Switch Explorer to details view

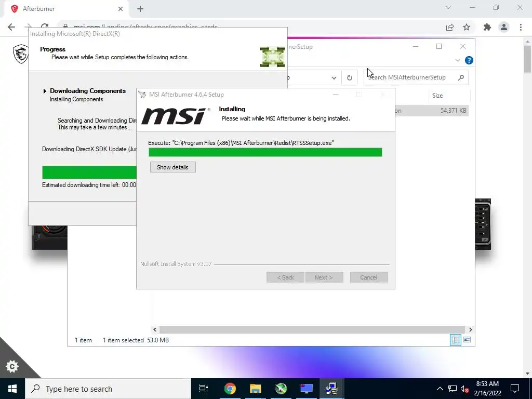456,340
